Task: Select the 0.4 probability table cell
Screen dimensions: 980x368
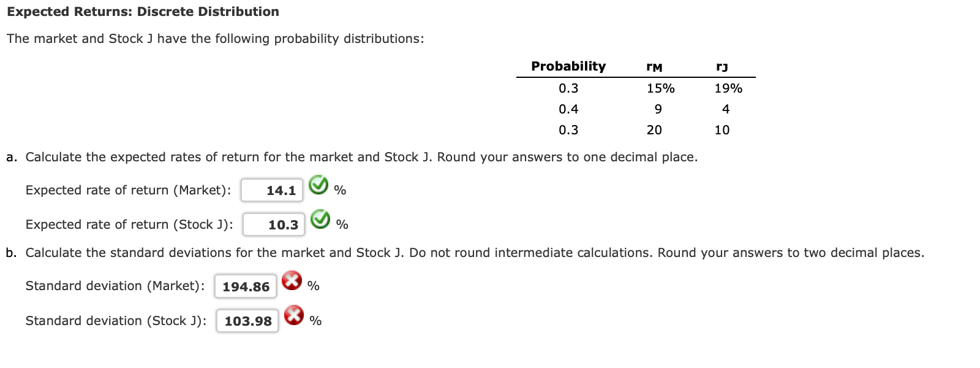Action: [568, 109]
